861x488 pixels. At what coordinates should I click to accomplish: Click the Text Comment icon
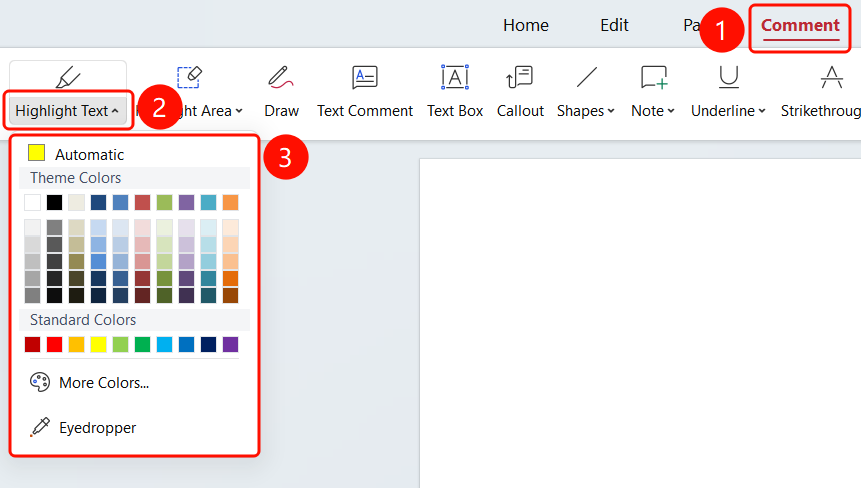click(x=365, y=77)
